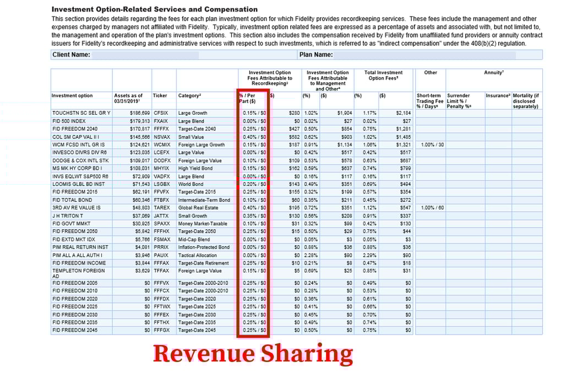Select Money Market-Taxable category
The image size is (588, 372).
coord(203,223)
